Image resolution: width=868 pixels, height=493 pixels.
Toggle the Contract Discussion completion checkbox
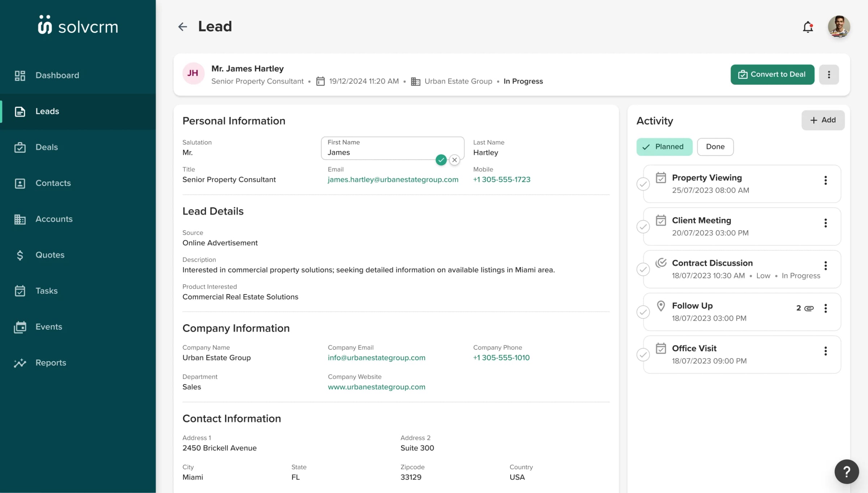click(x=643, y=269)
